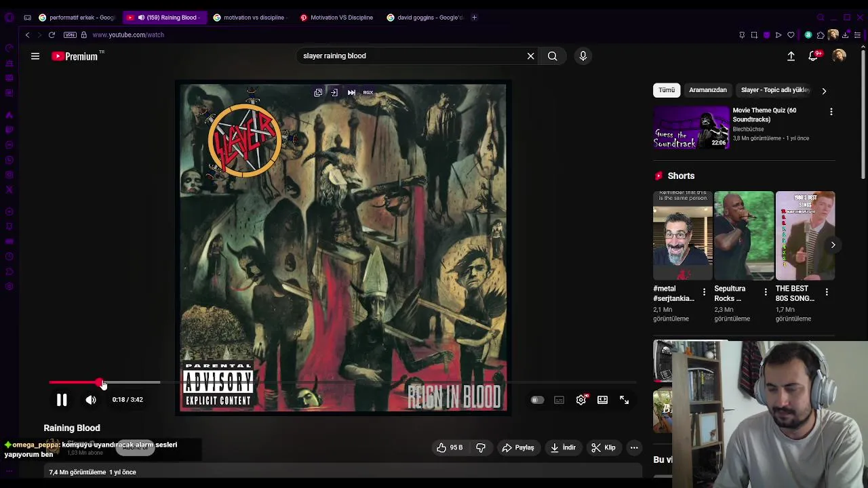Viewport: 868px width, 488px height.
Task: Switch to Google 'motivation vs discipline' tab
Action: 252,18
